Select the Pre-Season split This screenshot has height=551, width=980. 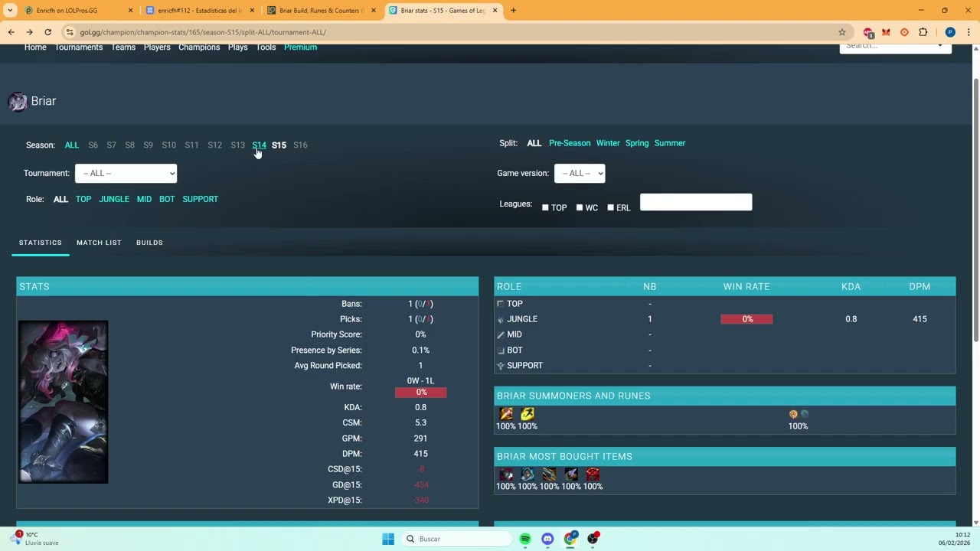click(570, 143)
